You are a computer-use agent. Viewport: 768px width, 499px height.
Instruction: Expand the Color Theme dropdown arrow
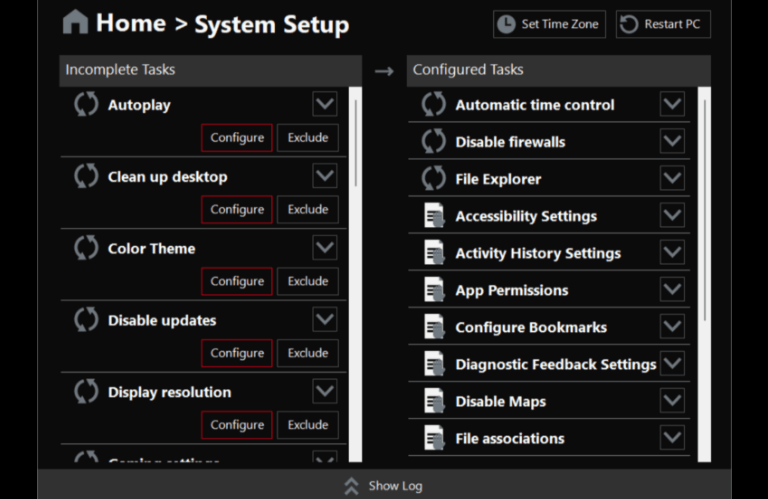(x=325, y=248)
